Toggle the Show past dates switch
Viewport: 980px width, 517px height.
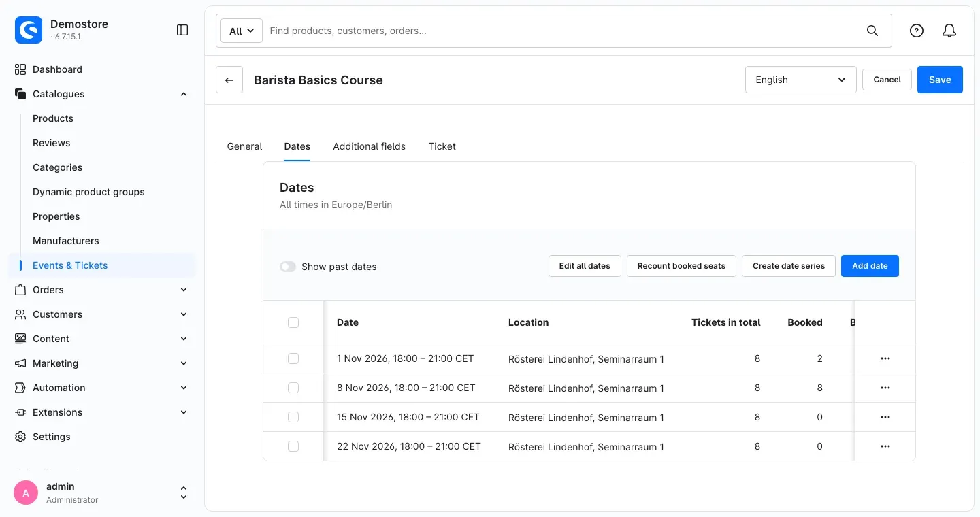coord(288,267)
